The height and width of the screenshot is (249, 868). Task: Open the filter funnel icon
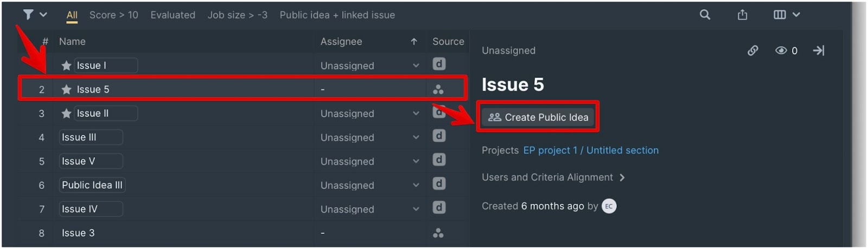(x=28, y=15)
